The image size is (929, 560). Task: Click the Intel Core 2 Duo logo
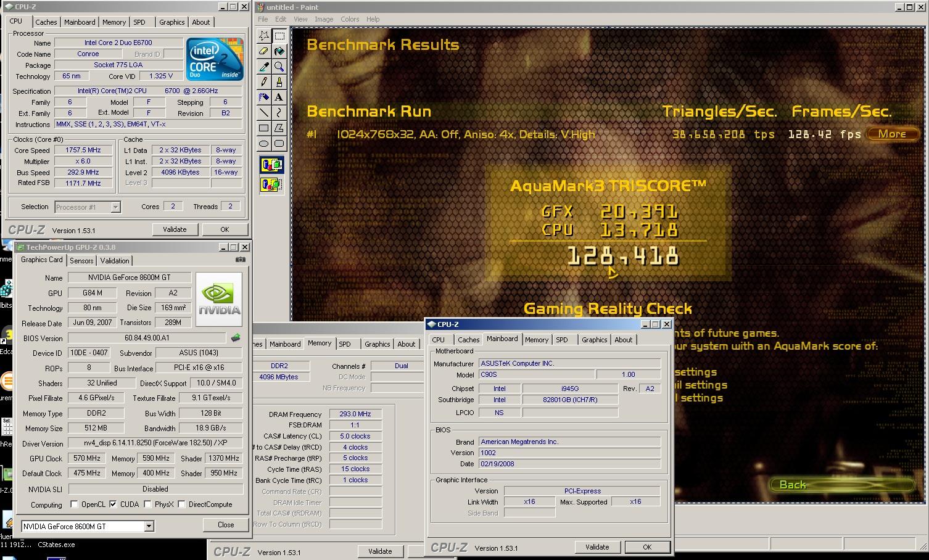(x=215, y=59)
